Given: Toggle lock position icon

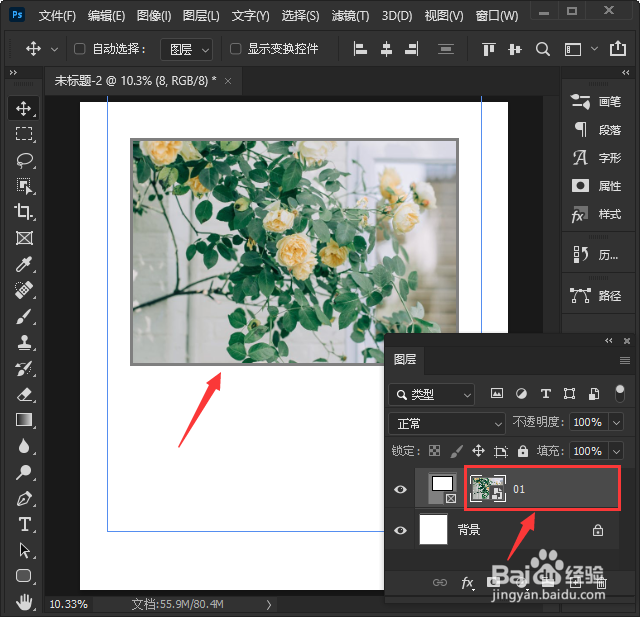Looking at the screenshot, I should click(478, 451).
